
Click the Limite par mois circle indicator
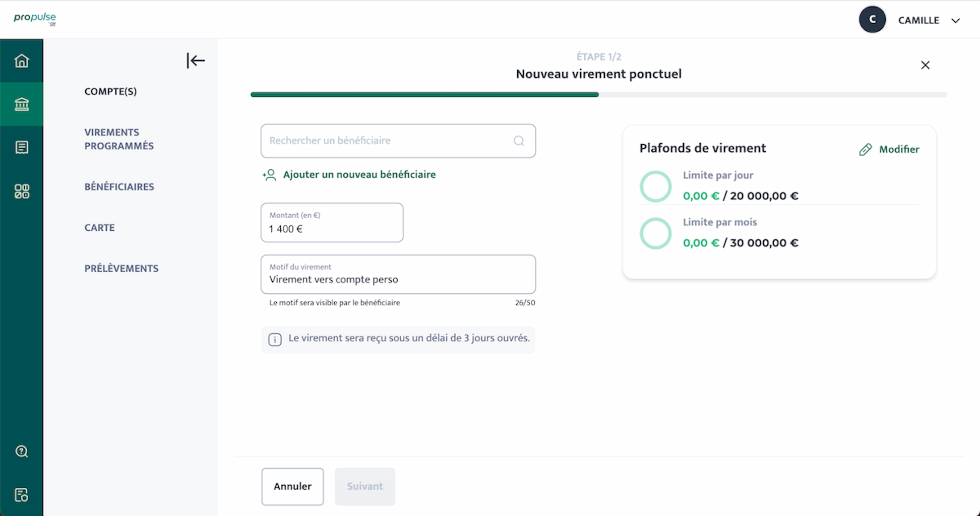coord(655,233)
